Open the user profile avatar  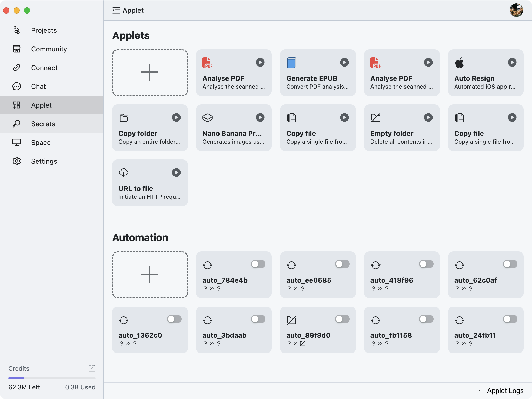(517, 10)
